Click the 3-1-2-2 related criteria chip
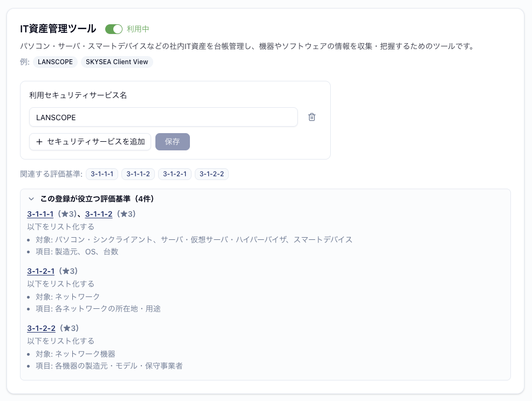This screenshot has width=532, height=401. 212,174
